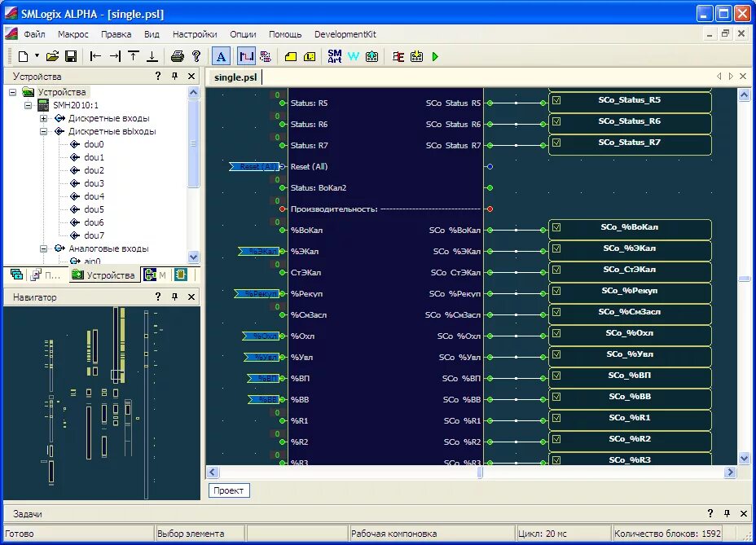The image size is (756, 545).
Task: Toggle checkbox on SCo_%R1 block
Action: click(x=556, y=418)
